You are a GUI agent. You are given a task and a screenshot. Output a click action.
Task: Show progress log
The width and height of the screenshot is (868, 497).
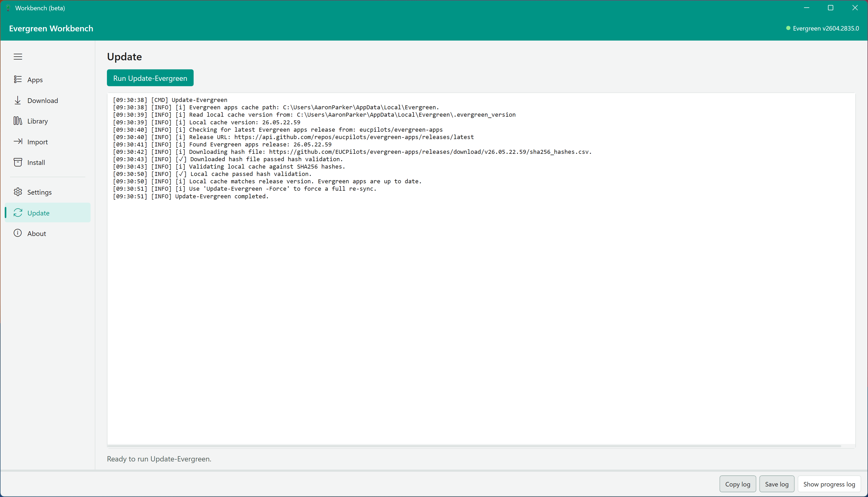tap(829, 484)
